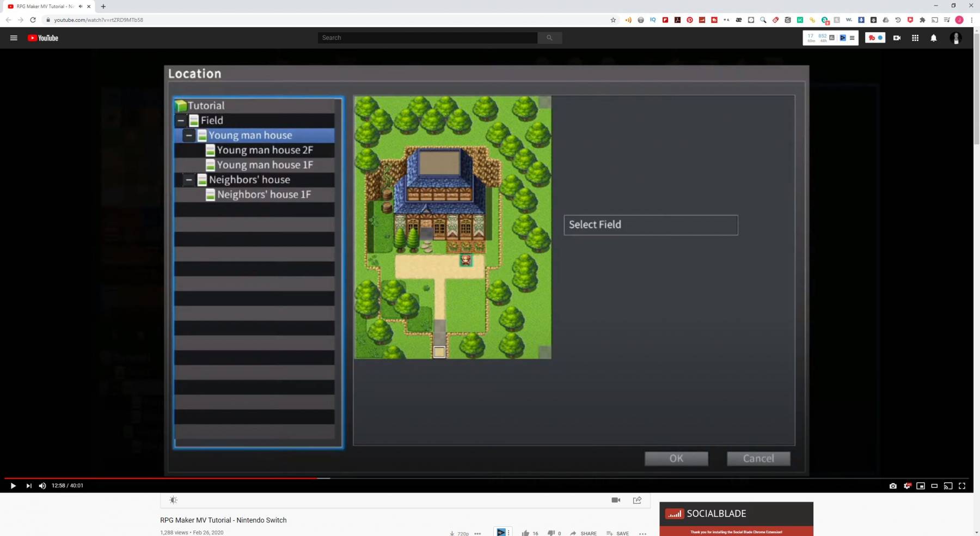Open the player settings gear
This screenshot has height=536, width=980.
click(x=907, y=486)
